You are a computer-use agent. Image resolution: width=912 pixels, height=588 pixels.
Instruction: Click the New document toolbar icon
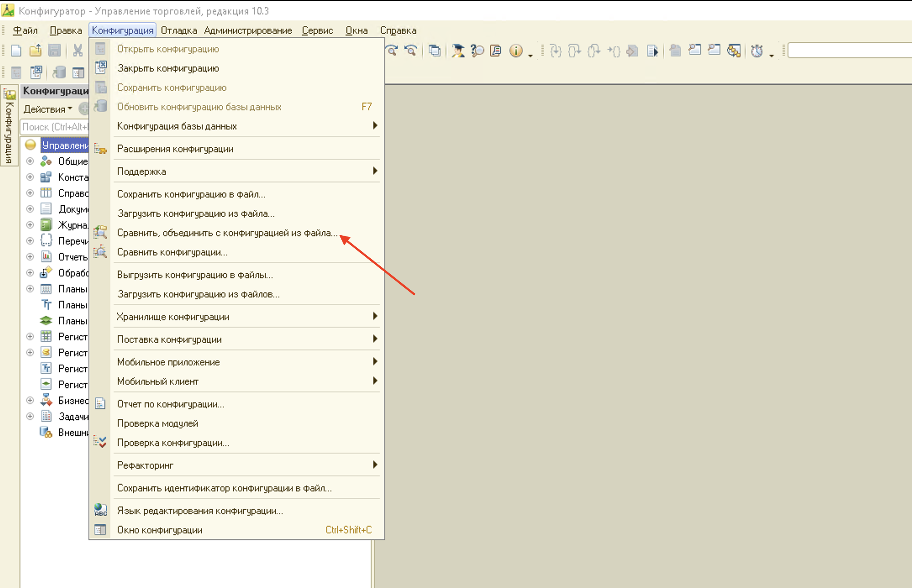16,51
